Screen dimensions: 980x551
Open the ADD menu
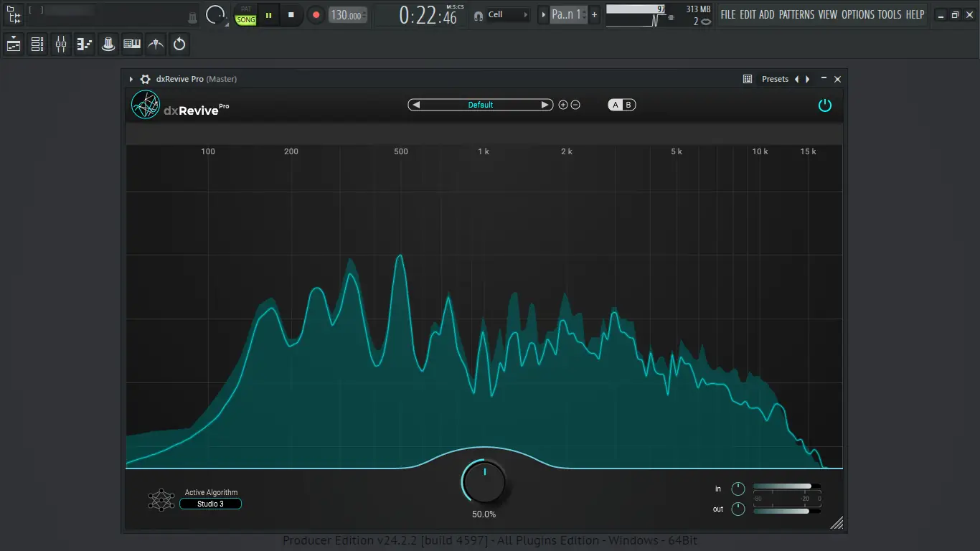point(767,14)
